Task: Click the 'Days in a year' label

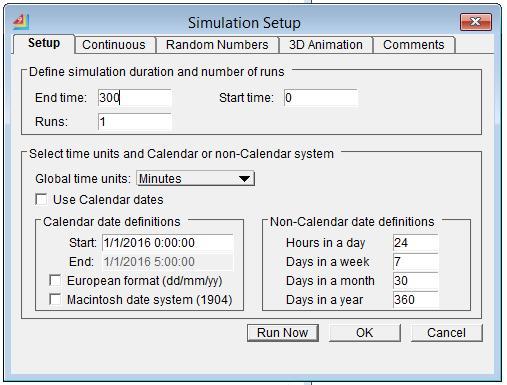Action: (324, 300)
